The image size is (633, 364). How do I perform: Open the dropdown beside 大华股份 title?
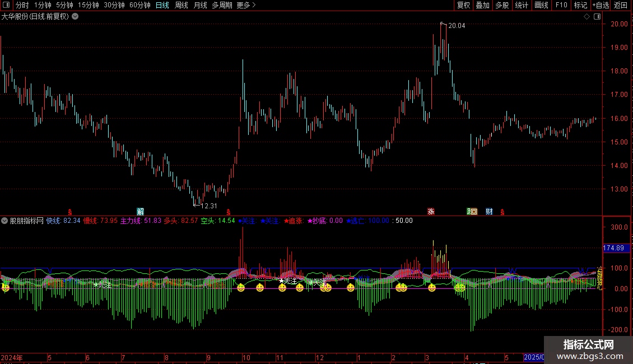pos(75,17)
